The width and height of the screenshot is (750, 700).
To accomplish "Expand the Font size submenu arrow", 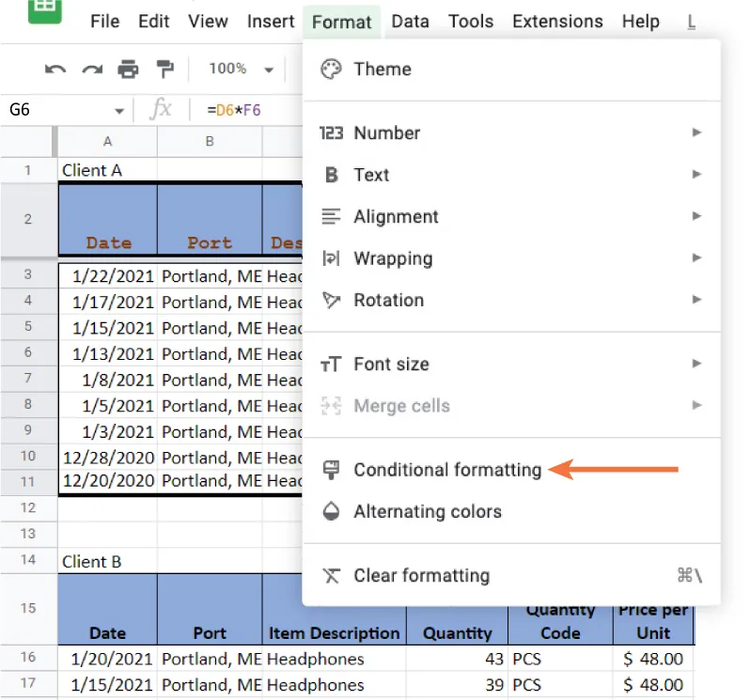I will 696,364.
